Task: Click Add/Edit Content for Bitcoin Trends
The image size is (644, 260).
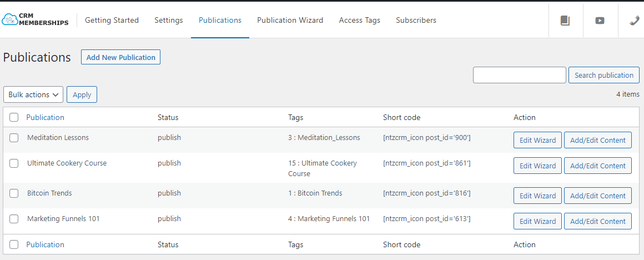Action: (x=597, y=196)
